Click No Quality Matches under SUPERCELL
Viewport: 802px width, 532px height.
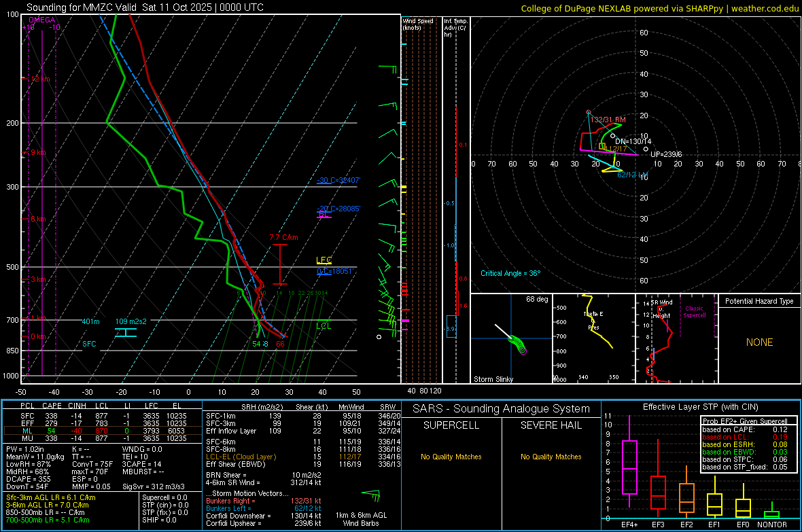[x=451, y=457]
